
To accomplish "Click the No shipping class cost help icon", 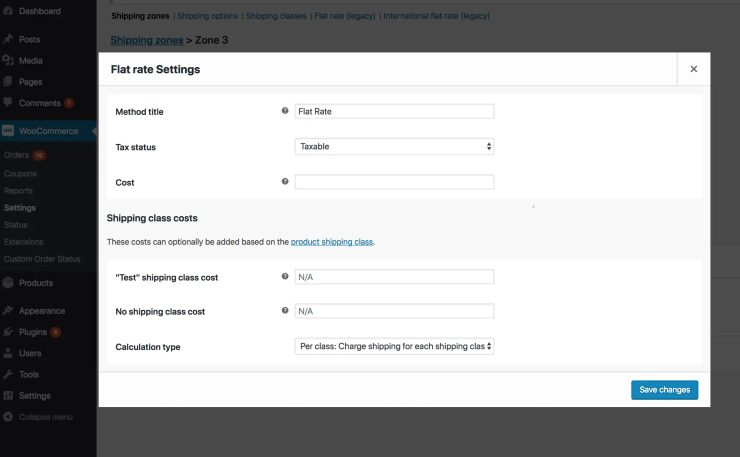I will coord(285,310).
